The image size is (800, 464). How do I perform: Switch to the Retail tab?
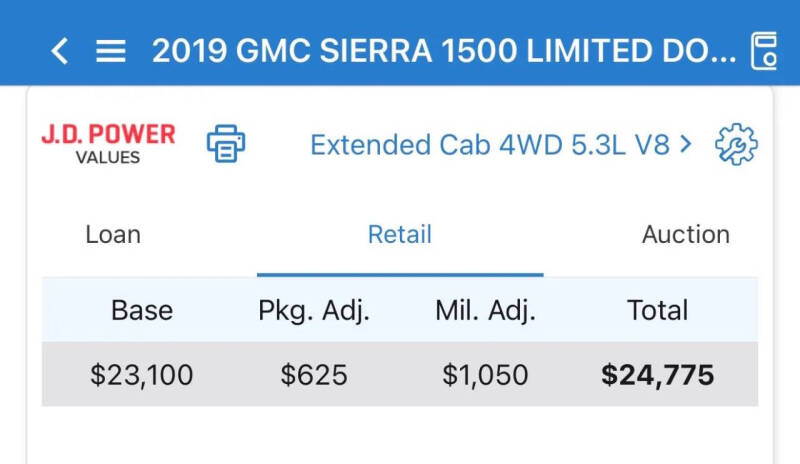400,234
